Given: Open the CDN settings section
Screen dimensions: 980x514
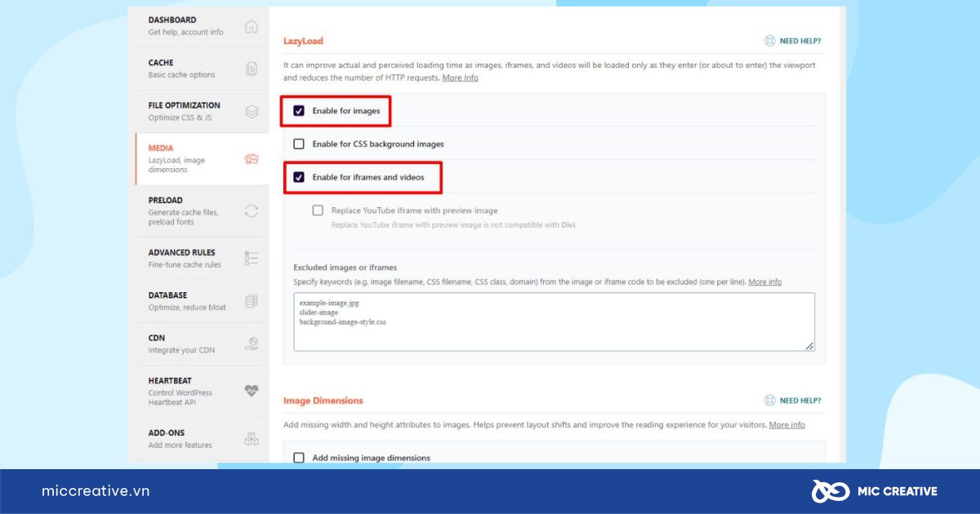Looking at the screenshot, I should click(x=202, y=343).
